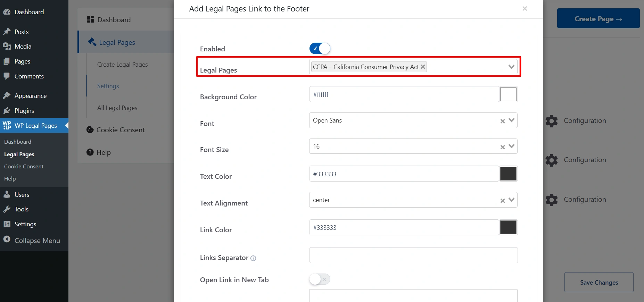The width and height of the screenshot is (644, 302).
Task: Click the Comments bubble icon
Action: (7, 76)
